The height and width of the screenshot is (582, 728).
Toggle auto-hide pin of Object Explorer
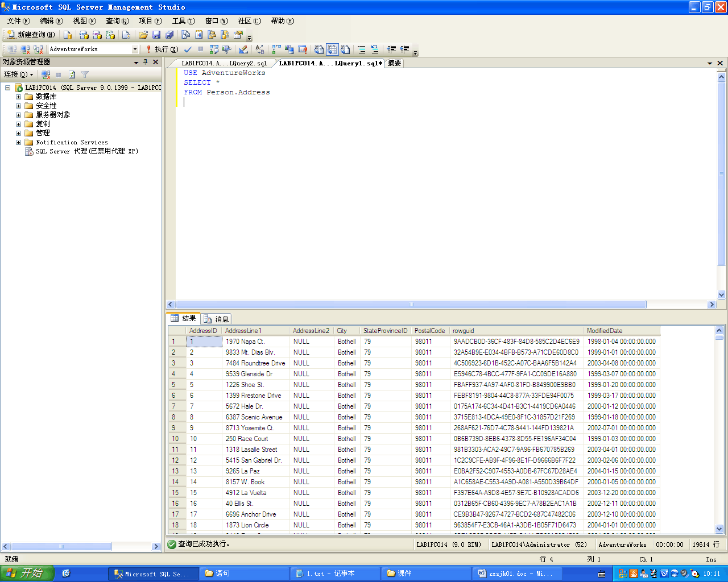(146, 62)
